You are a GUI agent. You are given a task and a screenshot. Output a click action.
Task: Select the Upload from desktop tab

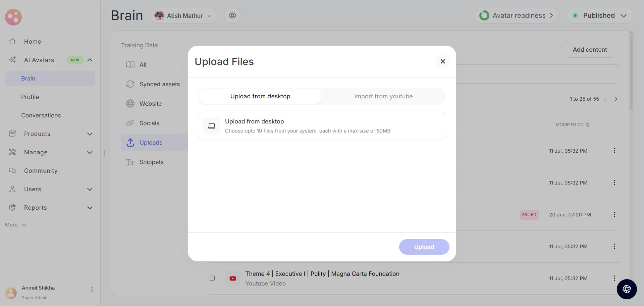tap(260, 96)
